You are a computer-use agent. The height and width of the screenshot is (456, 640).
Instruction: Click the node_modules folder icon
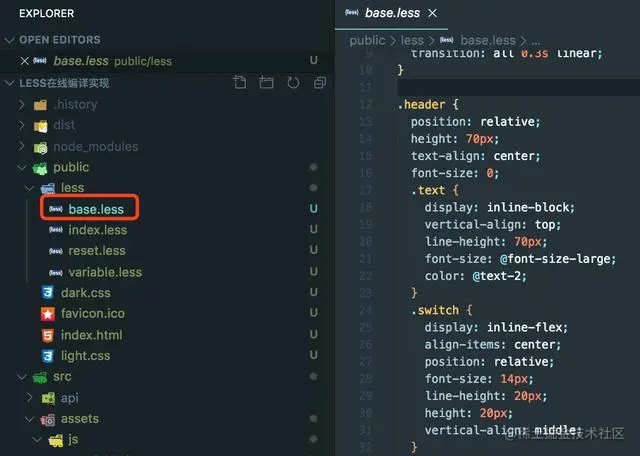click(40, 147)
